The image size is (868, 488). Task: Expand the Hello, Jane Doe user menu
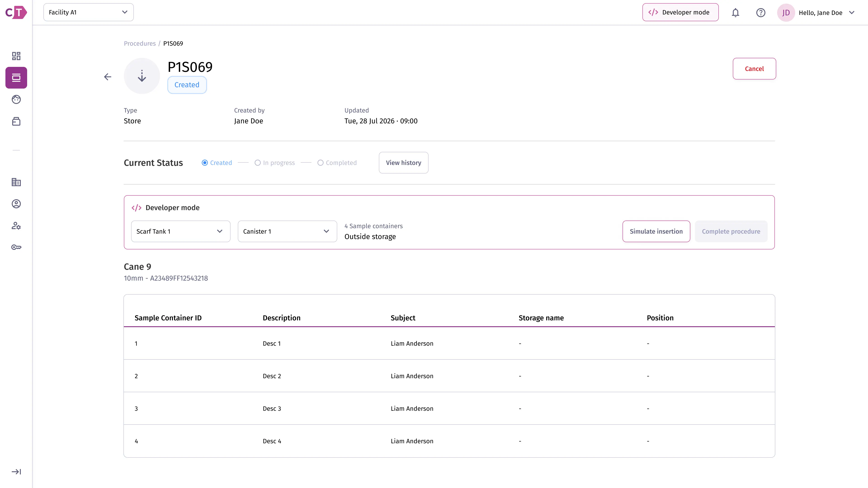(827, 12)
